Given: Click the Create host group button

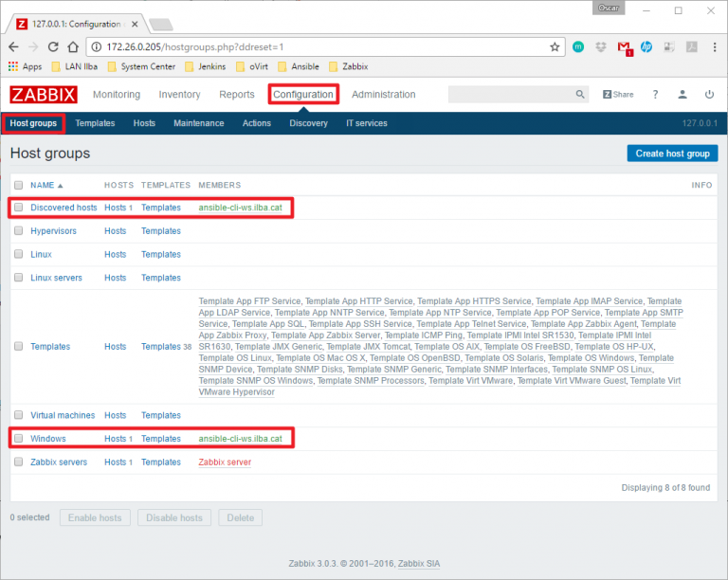Looking at the screenshot, I should tap(672, 154).
